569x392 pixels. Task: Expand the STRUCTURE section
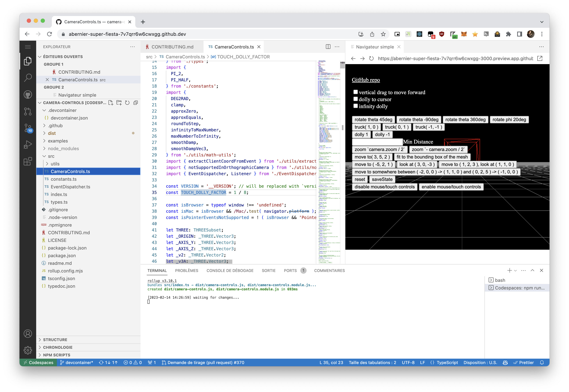pyautogui.click(x=89, y=340)
